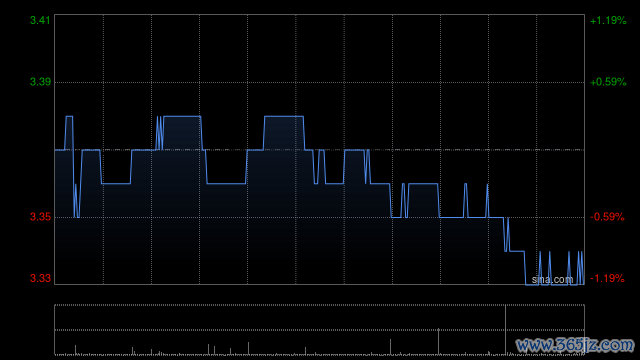Select the 3.39 price axis label

40,82
